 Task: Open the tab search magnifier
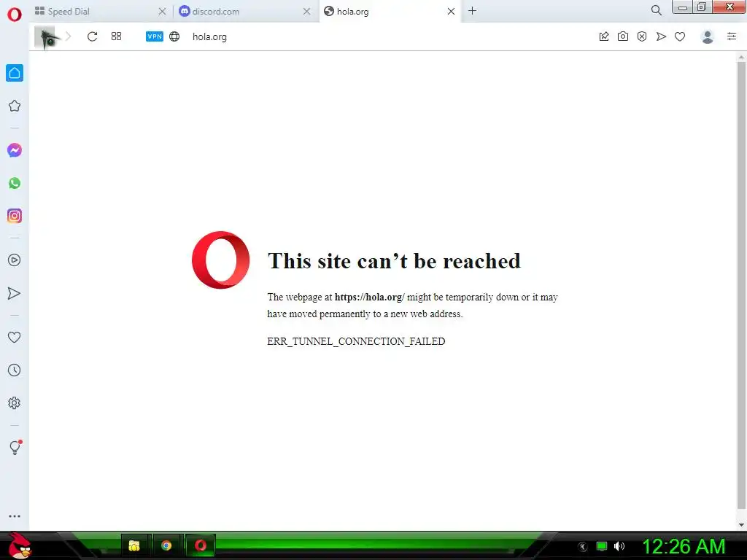click(x=656, y=10)
